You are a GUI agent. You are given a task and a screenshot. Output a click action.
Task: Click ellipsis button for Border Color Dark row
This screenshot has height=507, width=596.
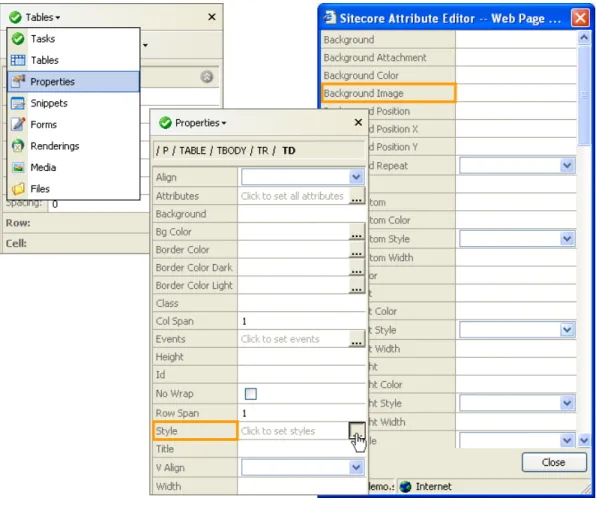tap(357, 267)
